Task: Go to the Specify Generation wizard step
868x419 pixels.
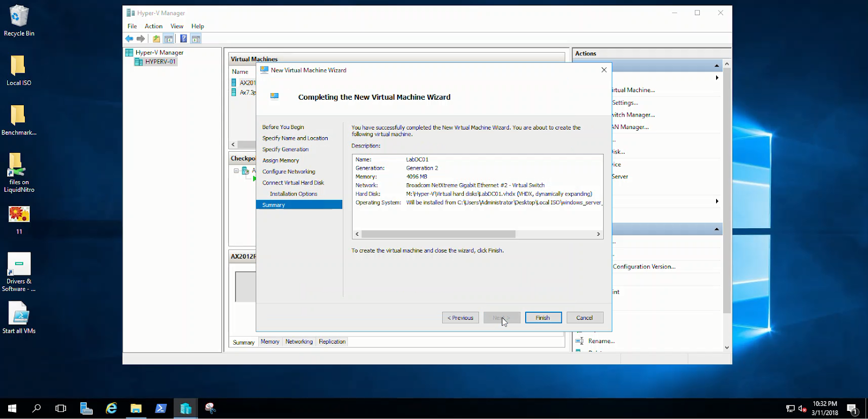Action: [x=285, y=149]
